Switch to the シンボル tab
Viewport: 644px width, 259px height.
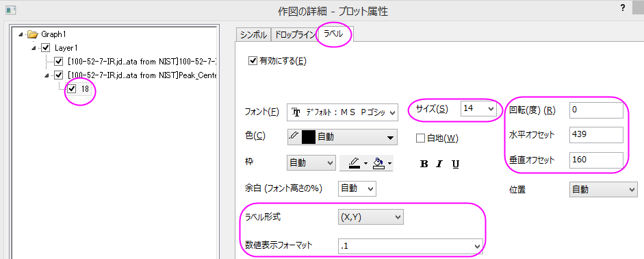pyautogui.click(x=253, y=34)
